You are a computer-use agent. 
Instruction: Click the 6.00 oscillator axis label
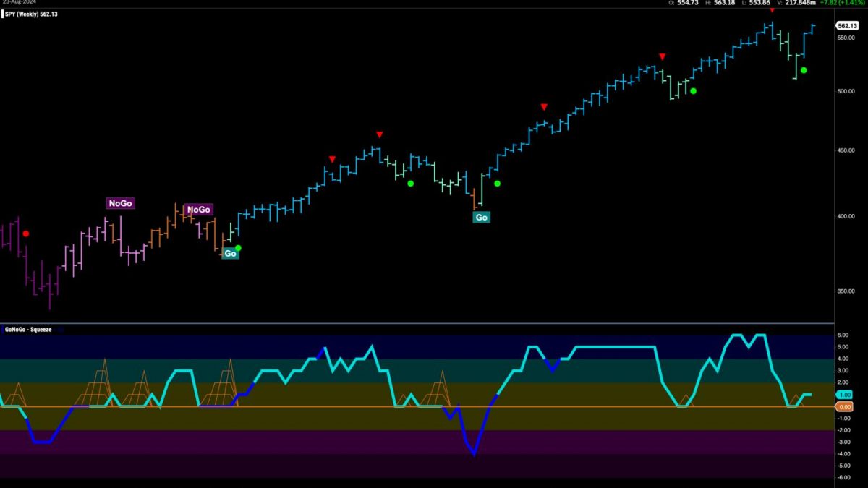pos(843,335)
